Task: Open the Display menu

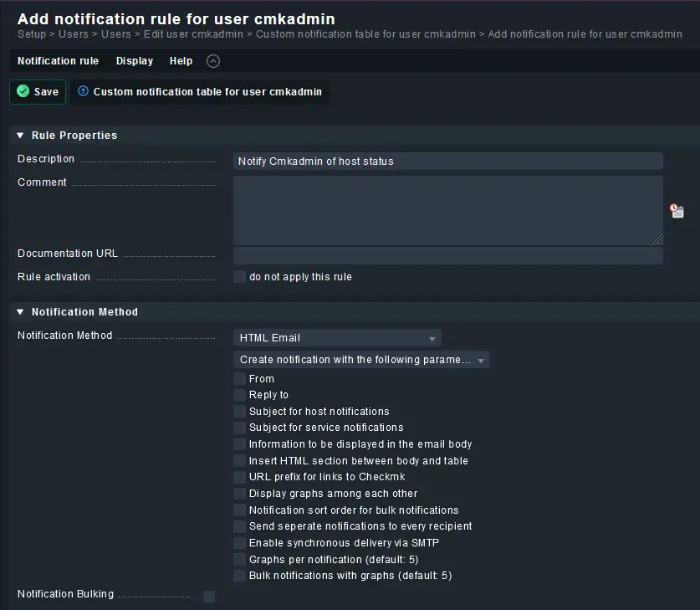Action: (x=134, y=60)
